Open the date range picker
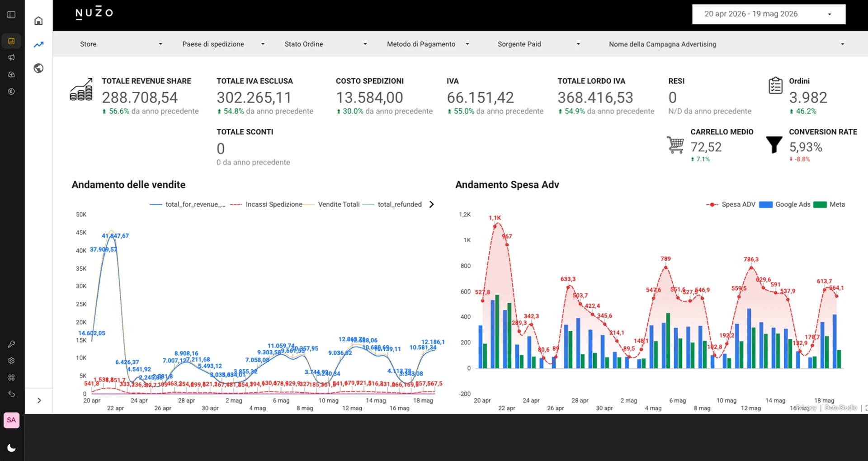 [769, 14]
